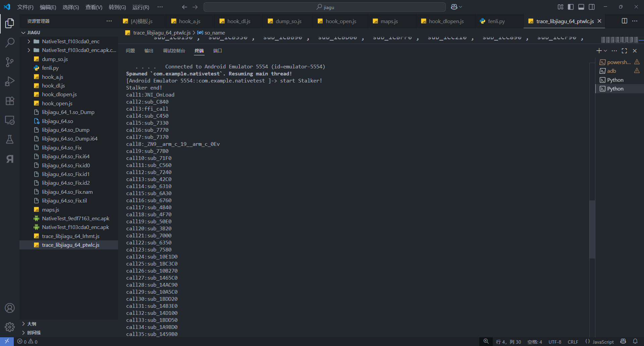This screenshot has height=346, width=644.
Task: Open the new terminal launch profile dropdown
Action: [x=605, y=51]
